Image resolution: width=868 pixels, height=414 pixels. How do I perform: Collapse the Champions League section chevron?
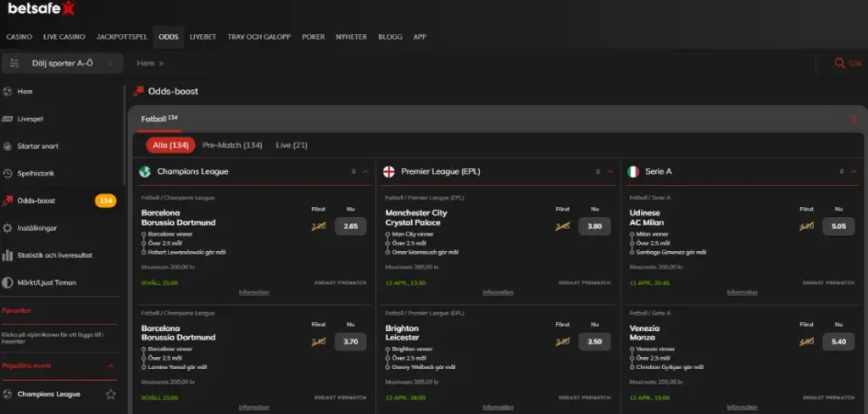(x=365, y=171)
